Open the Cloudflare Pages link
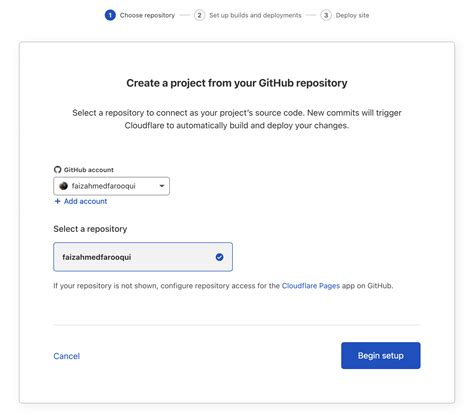The height and width of the screenshot is (415, 474). pos(311,286)
